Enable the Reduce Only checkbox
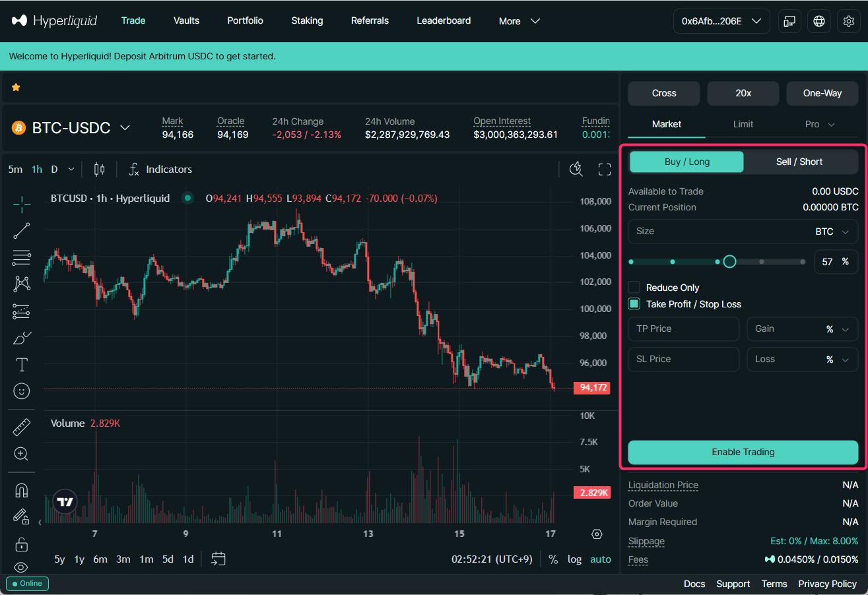The image size is (868, 595). tap(634, 288)
